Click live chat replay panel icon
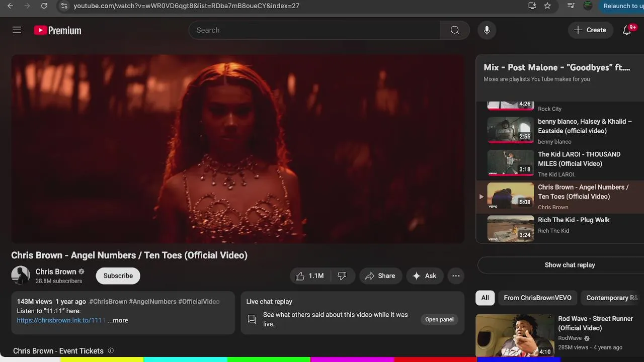 coord(252,319)
